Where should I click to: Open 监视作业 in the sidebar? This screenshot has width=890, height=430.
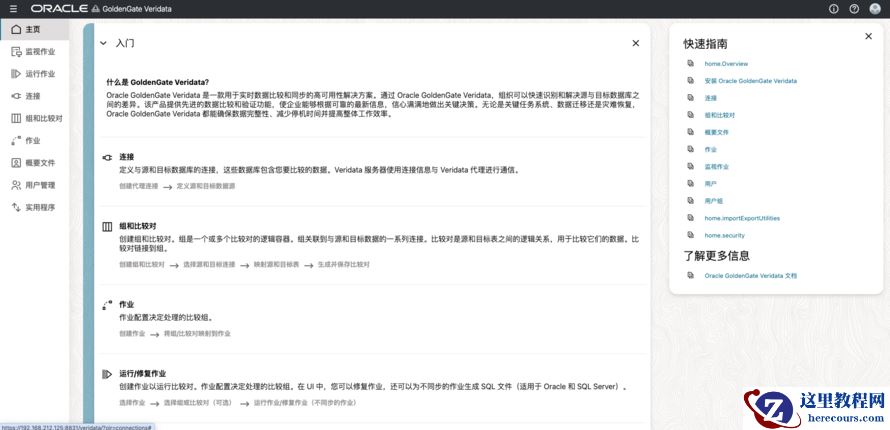tap(35, 52)
